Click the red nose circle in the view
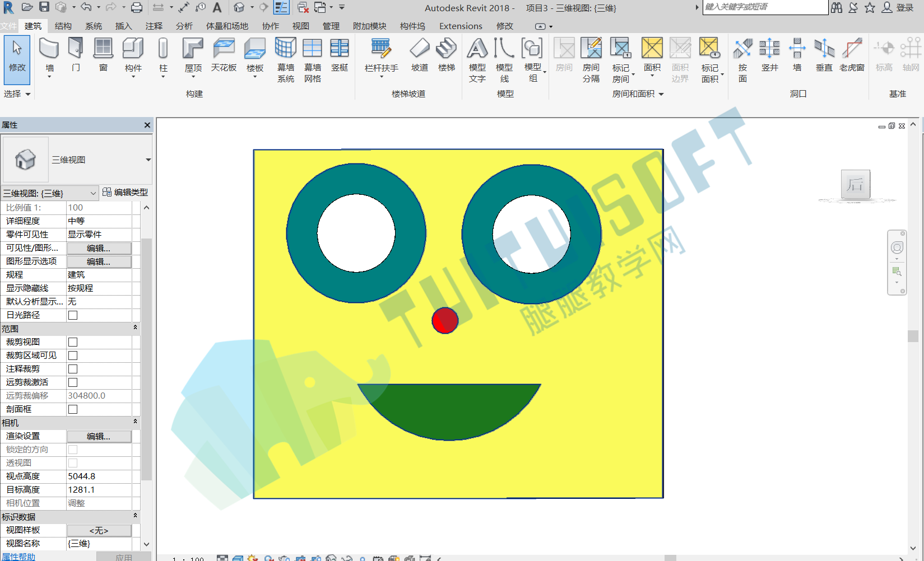 [x=445, y=320]
